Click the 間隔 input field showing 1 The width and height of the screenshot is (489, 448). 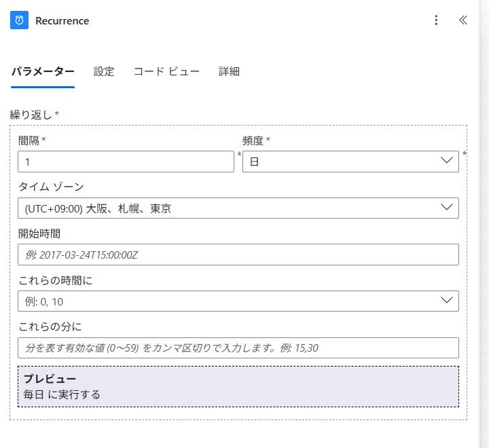126,162
